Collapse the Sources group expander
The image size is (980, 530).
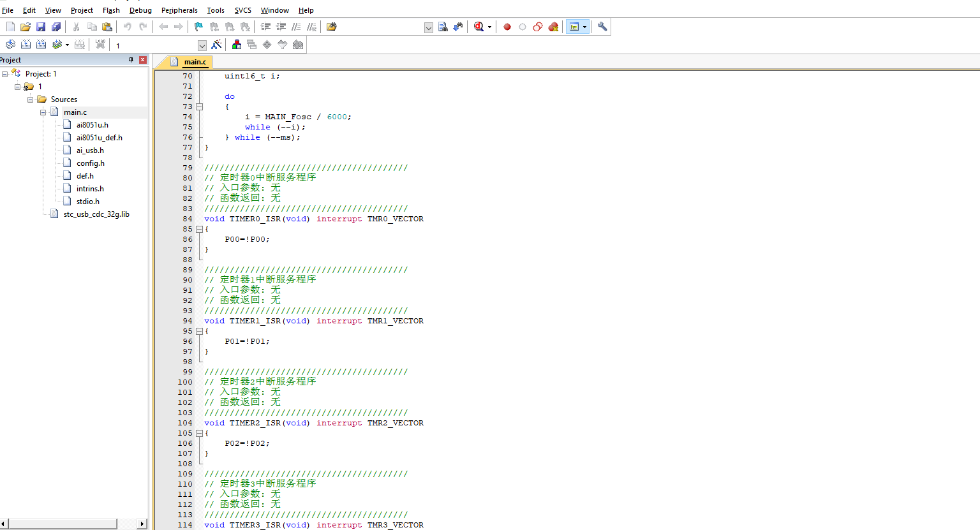pyautogui.click(x=31, y=99)
